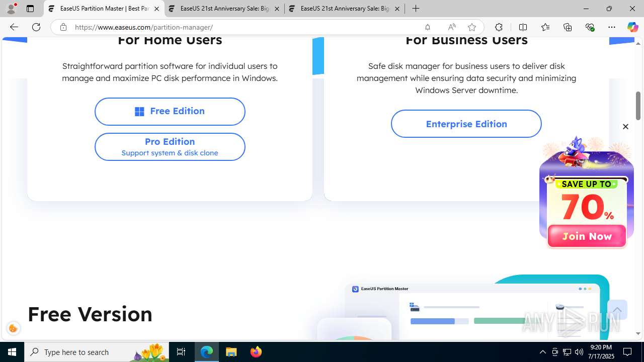
Task: Open the Edge profile avatar
Action: (11, 9)
